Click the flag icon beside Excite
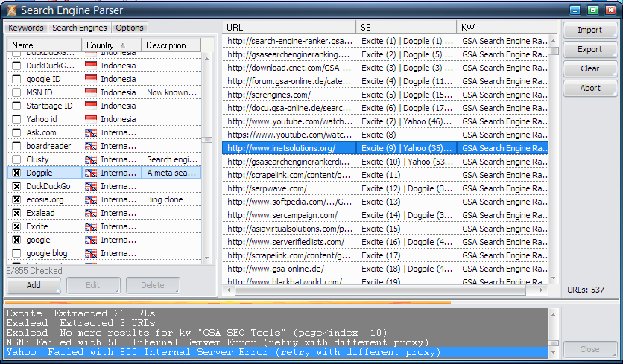The width and height of the screenshot is (623, 364). coord(92,226)
